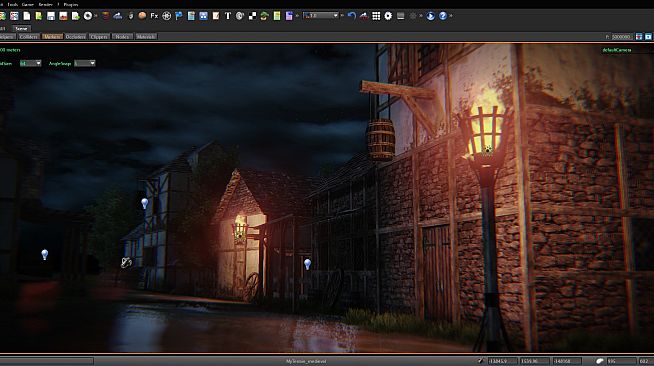Select the Colliders filter button

pos(29,37)
